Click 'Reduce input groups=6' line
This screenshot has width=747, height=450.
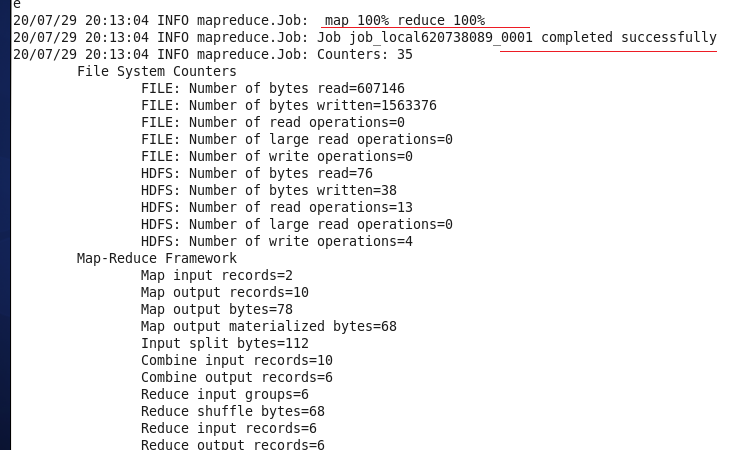click(224, 394)
